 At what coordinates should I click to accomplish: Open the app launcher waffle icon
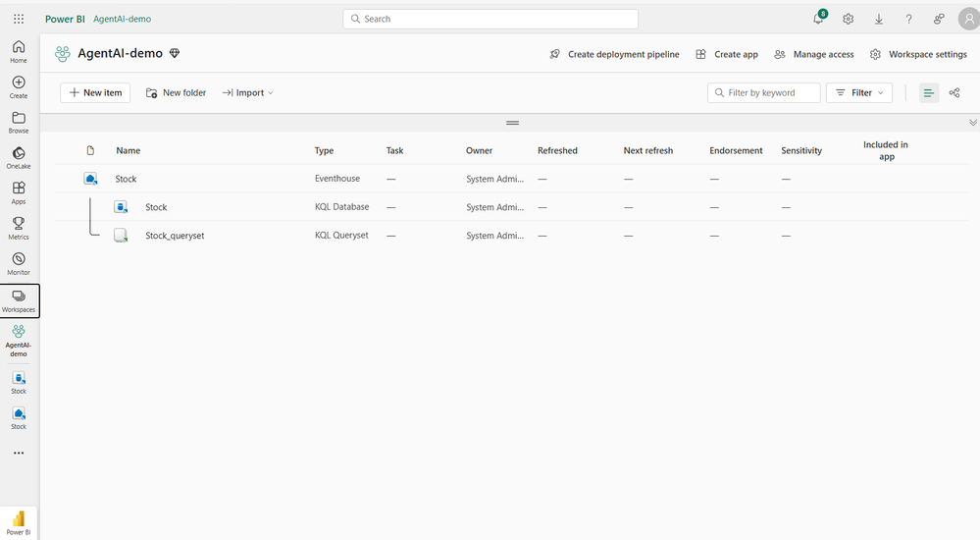[x=19, y=19]
